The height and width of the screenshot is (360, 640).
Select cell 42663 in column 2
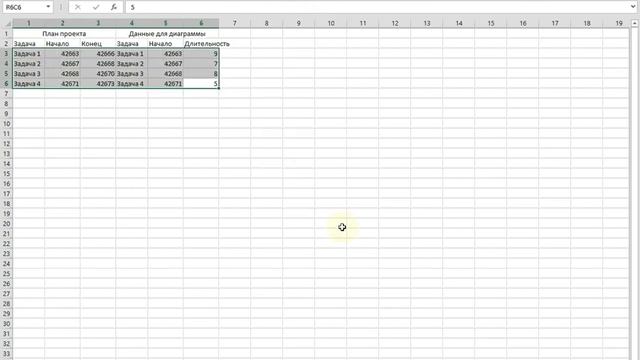(x=62, y=53)
